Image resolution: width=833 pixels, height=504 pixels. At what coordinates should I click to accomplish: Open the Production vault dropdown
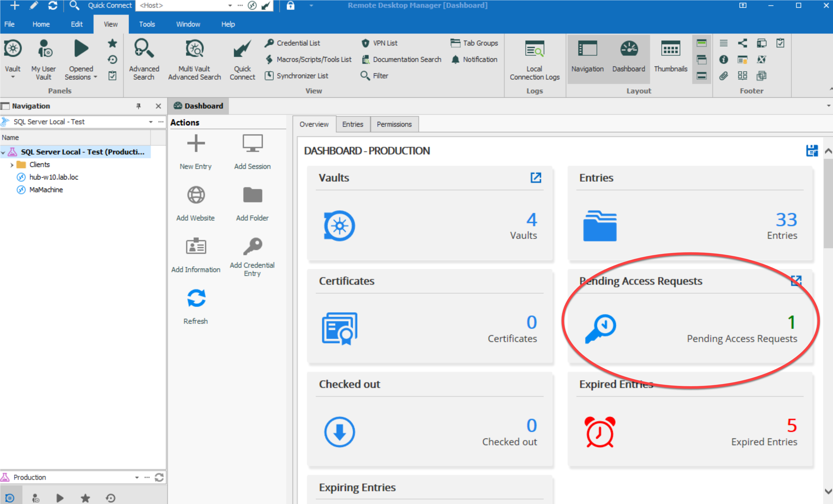tap(136, 477)
